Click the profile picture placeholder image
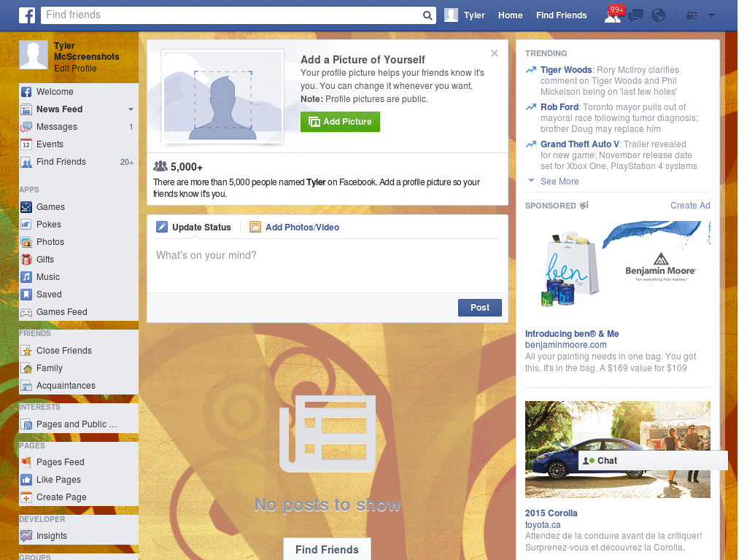This screenshot has height=560, width=747. pyautogui.click(x=223, y=97)
